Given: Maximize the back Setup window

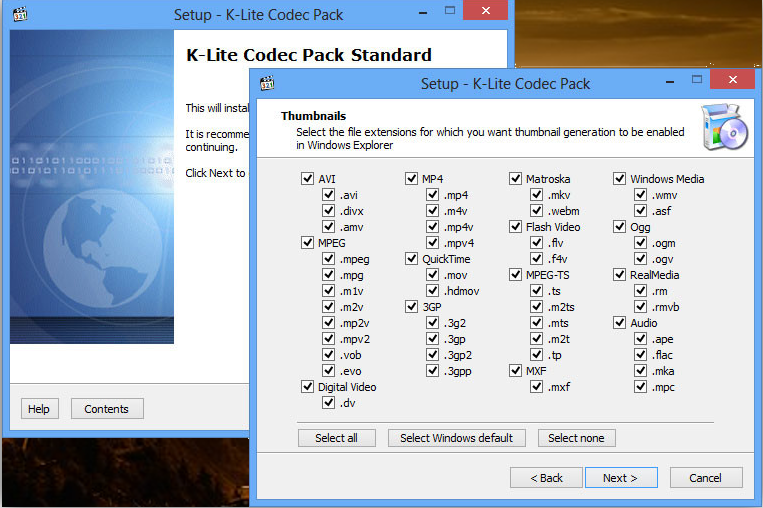Looking at the screenshot, I should 450,10.
